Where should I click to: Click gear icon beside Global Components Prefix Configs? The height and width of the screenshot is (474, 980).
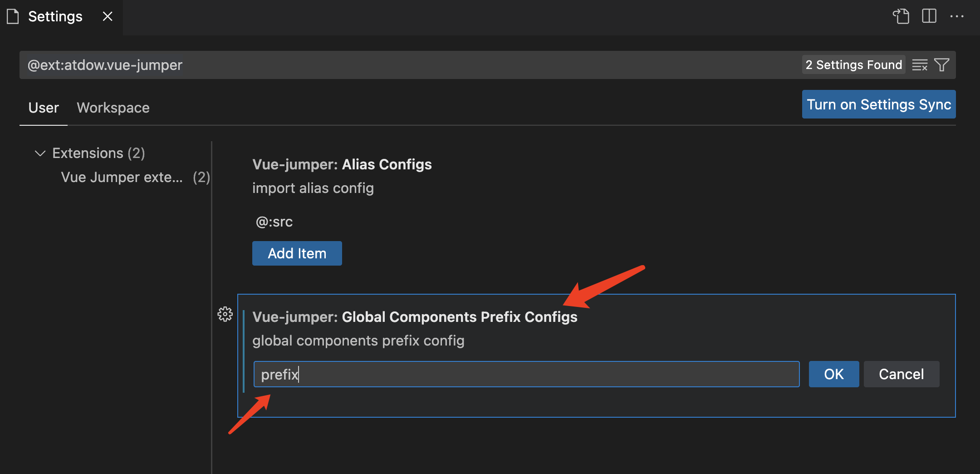225,314
